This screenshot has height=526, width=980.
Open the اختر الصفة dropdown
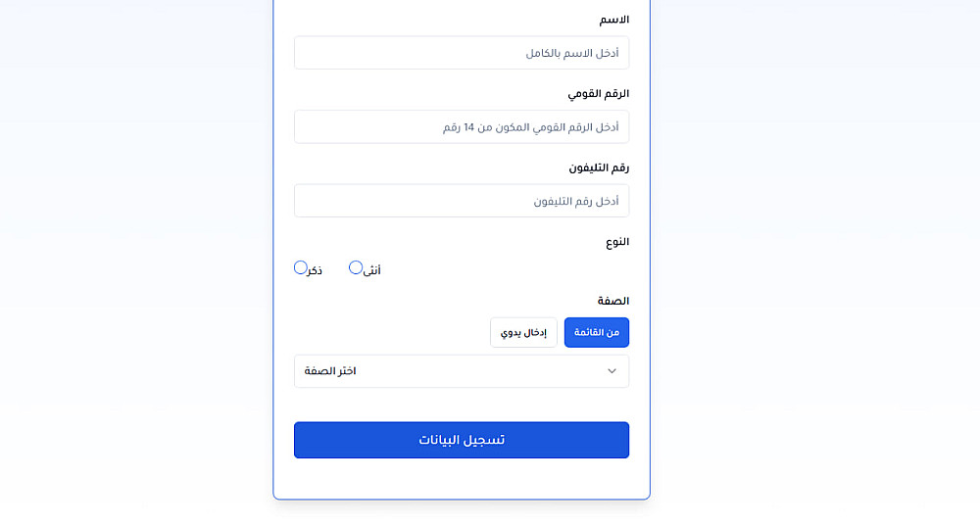tap(461, 371)
